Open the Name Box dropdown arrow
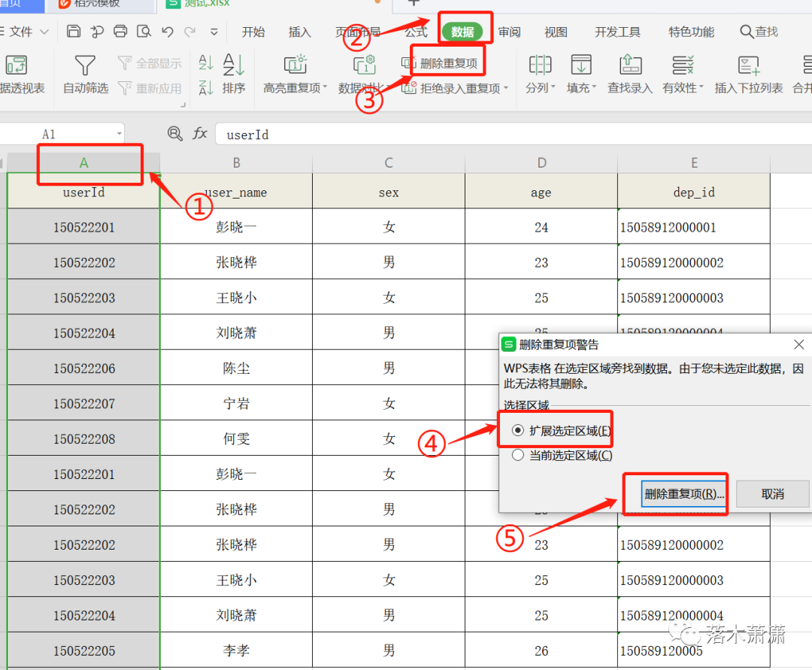 119,134
